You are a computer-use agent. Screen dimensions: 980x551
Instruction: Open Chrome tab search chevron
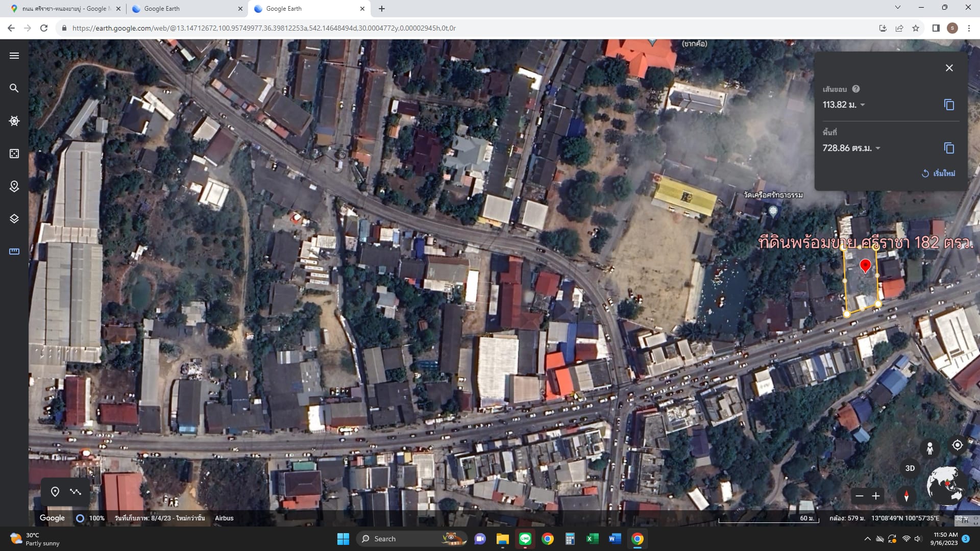click(x=898, y=8)
